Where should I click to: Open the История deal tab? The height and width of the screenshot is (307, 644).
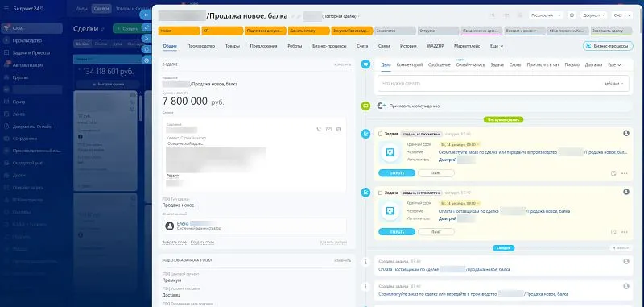[409, 47]
